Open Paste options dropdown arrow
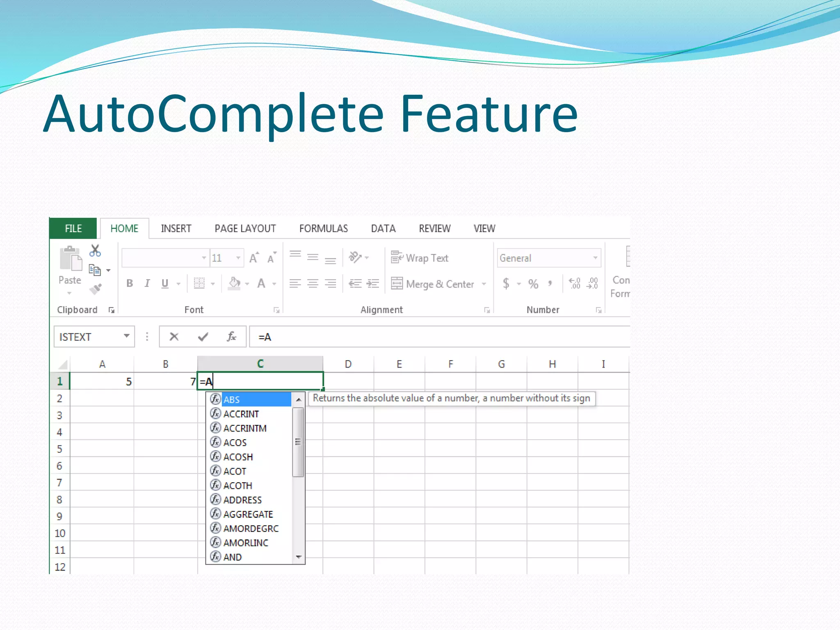This screenshot has height=630, width=840. 69,293
